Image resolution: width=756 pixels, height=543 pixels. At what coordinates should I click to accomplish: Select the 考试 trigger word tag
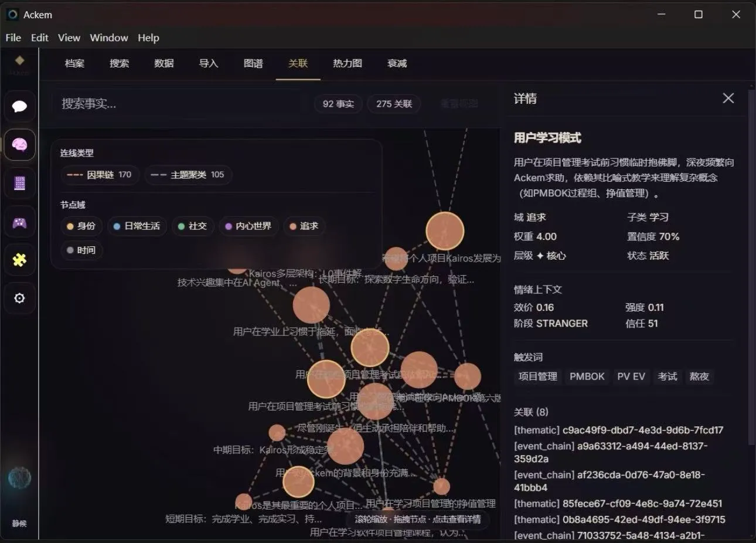click(x=668, y=376)
